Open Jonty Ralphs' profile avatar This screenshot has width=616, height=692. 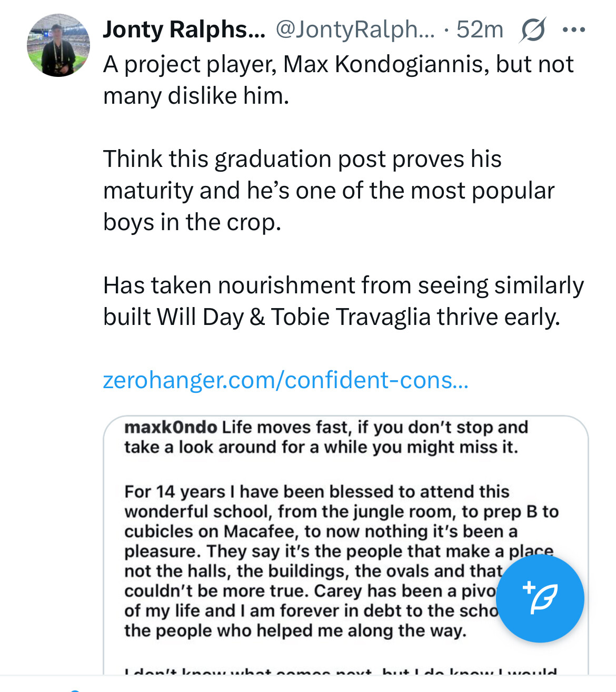pos(58,45)
